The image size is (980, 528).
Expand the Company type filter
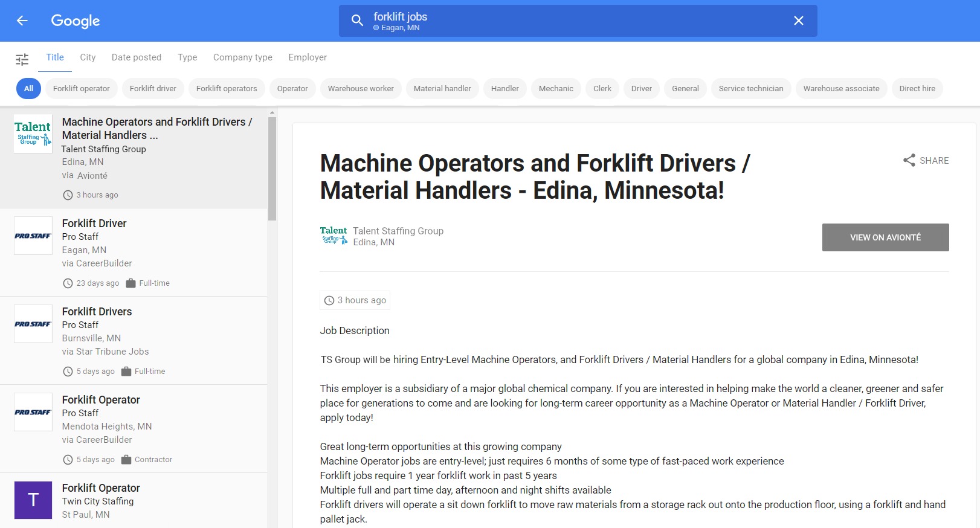coord(242,57)
